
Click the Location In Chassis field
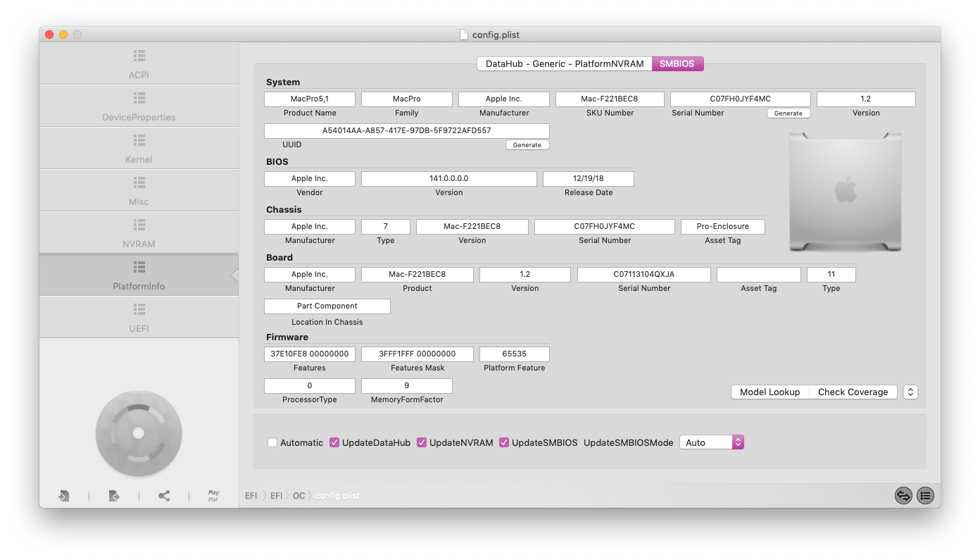pyautogui.click(x=327, y=306)
